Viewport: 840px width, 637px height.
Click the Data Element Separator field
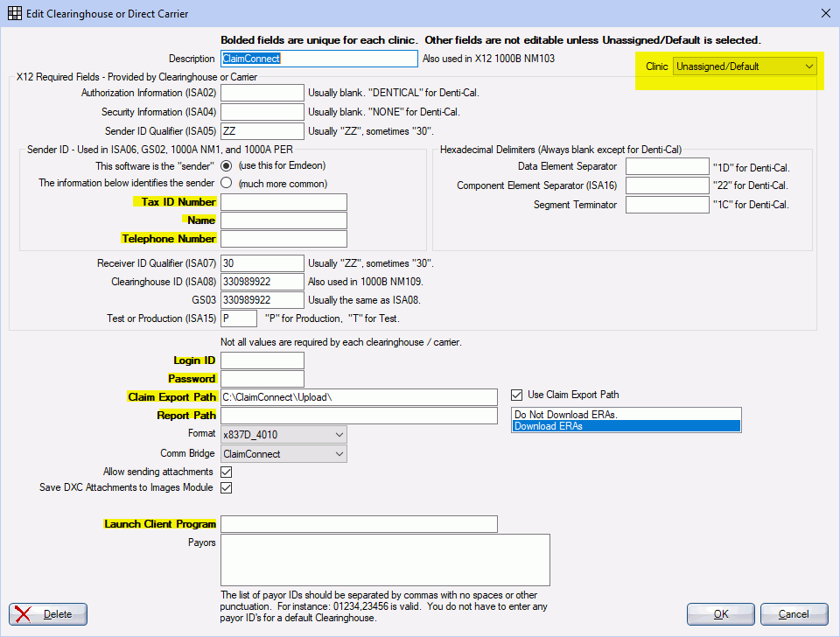(668, 166)
